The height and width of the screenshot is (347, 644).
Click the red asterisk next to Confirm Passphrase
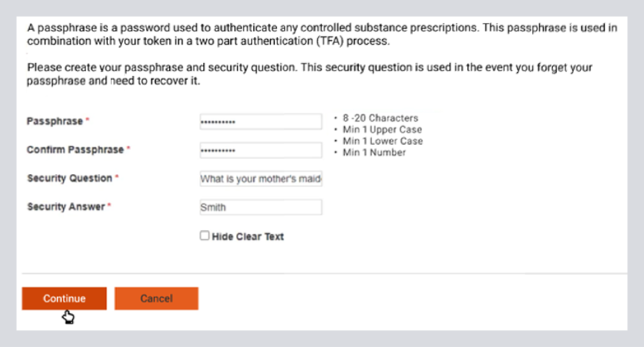[128, 148]
